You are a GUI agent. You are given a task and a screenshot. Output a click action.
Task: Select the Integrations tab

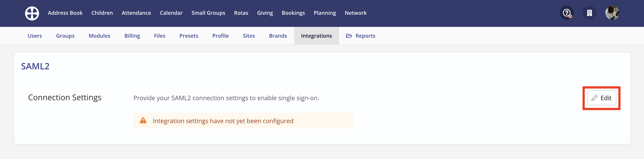[317, 36]
